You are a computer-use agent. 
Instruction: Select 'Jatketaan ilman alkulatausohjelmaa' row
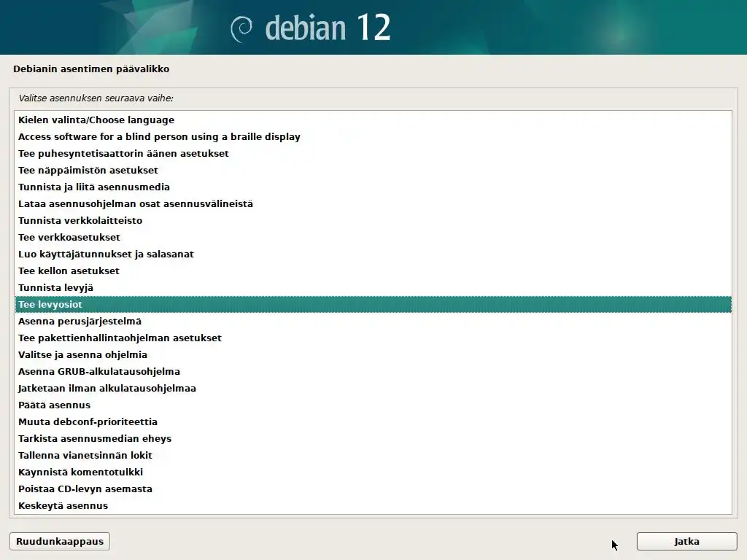pos(373,388)
